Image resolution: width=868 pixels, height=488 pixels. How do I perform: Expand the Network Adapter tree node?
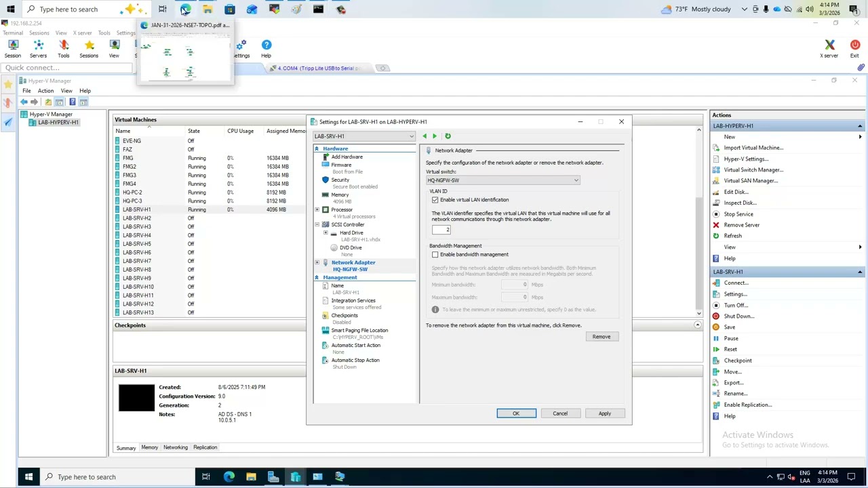click(x=317, y=262)
